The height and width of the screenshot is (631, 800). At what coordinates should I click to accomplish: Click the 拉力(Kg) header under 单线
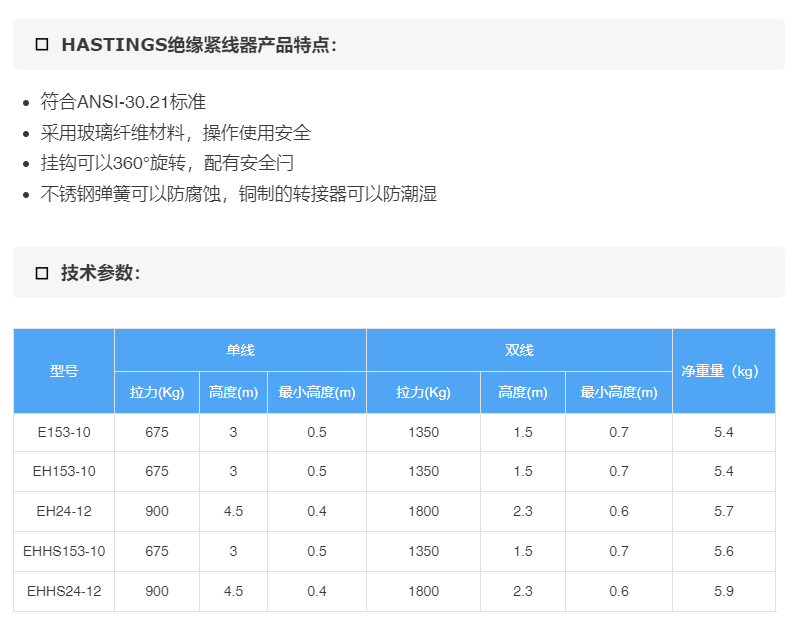click(x=157, y=392)
